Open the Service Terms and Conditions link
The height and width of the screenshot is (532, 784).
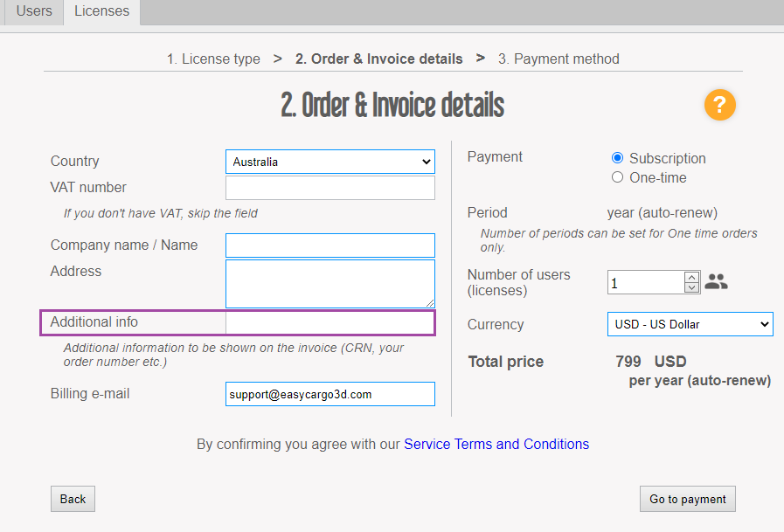coord(496,444)
